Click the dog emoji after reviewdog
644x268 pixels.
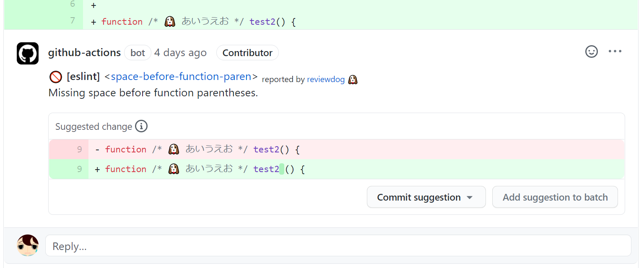(x=353, y=80)
